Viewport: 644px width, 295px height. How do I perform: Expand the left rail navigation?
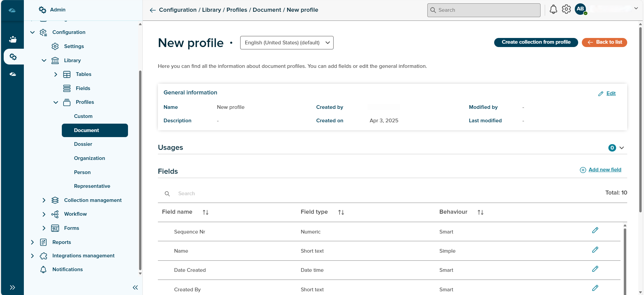click(12, 287)
